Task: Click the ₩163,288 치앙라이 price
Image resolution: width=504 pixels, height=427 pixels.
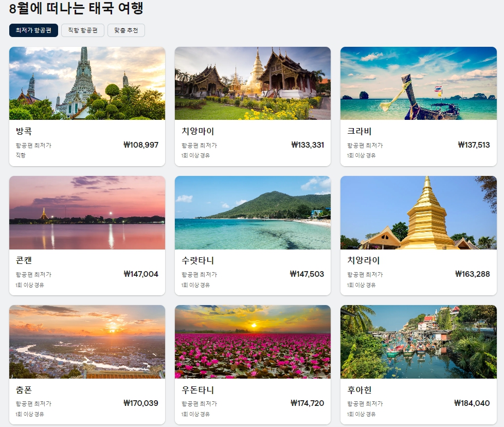Action: [473, 274]
